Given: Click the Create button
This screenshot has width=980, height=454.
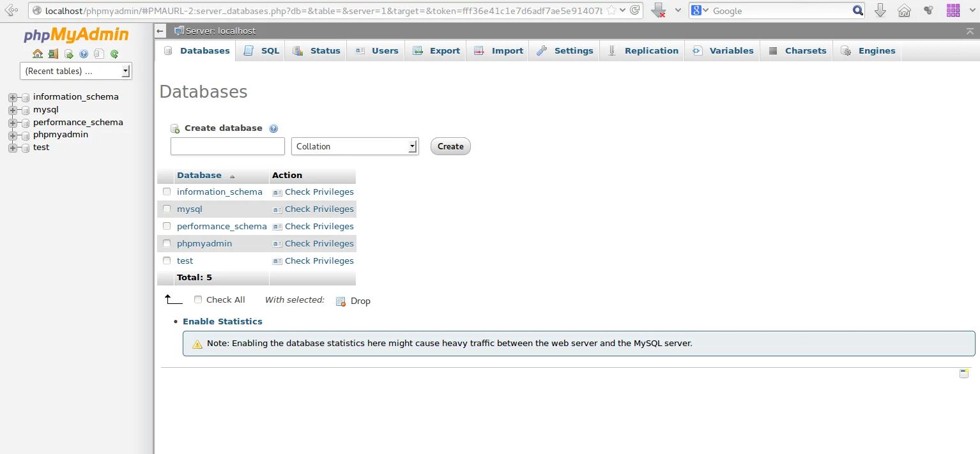Looking at the screenshot, I should [450, 146].
